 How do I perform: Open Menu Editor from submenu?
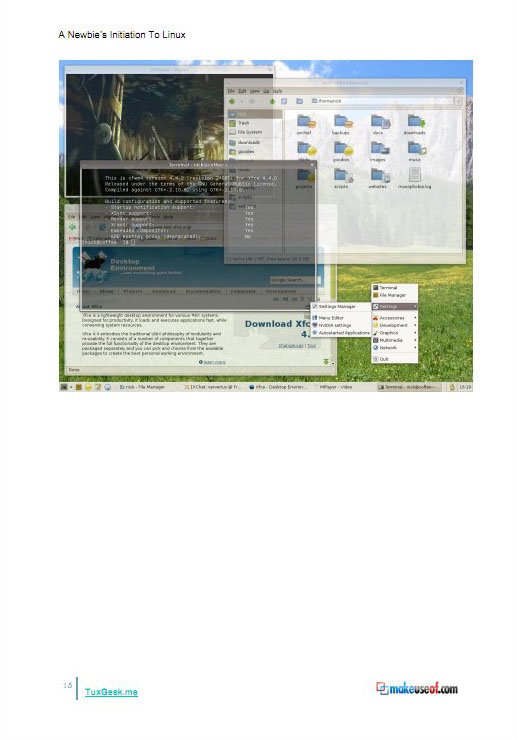tap(341, 318)
